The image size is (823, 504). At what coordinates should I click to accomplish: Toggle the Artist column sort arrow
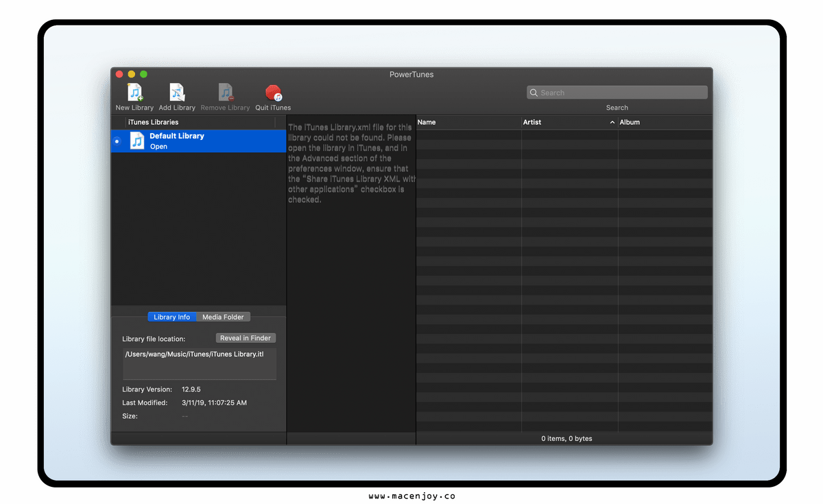[612, 122]
